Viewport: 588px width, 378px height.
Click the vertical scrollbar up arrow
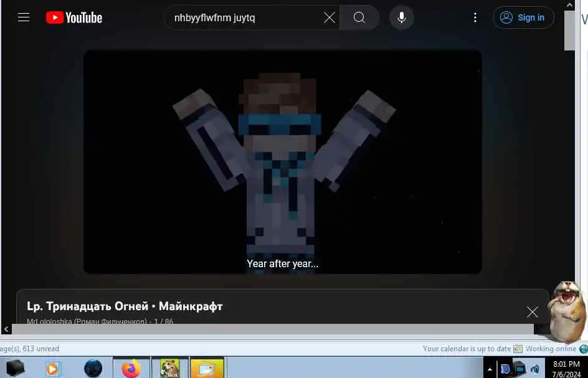(x=569, y=5)
